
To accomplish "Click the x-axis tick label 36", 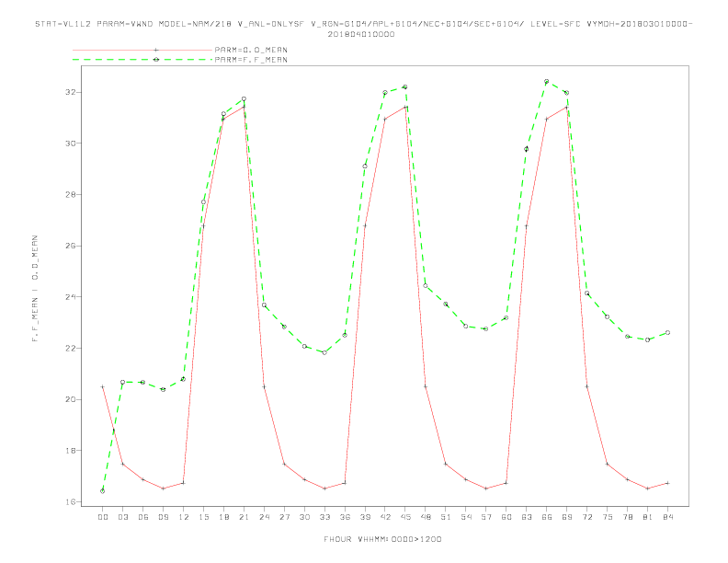I will [x=345, y=517].
